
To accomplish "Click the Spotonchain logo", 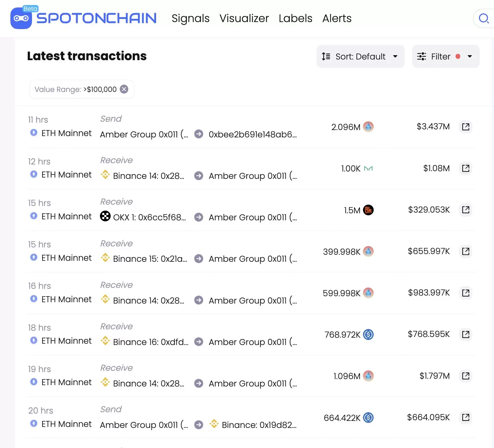I will [x=84, y=18].
